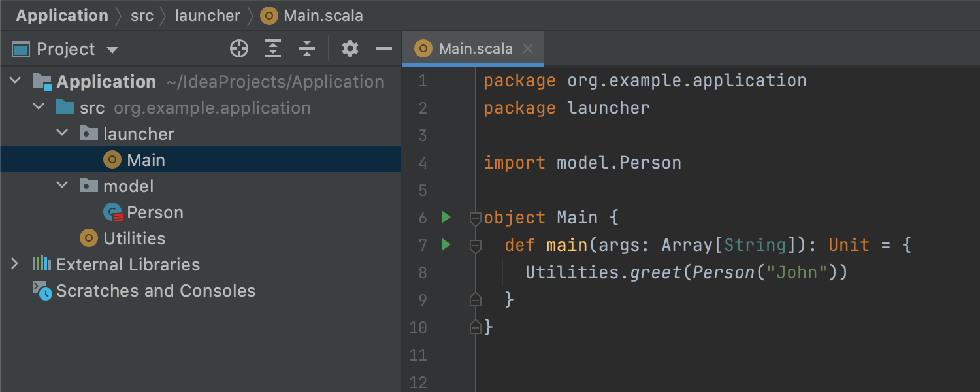The image size is (980, 392).
Task: Click the Scratches and Consoles icon
Action: (42, 291)
